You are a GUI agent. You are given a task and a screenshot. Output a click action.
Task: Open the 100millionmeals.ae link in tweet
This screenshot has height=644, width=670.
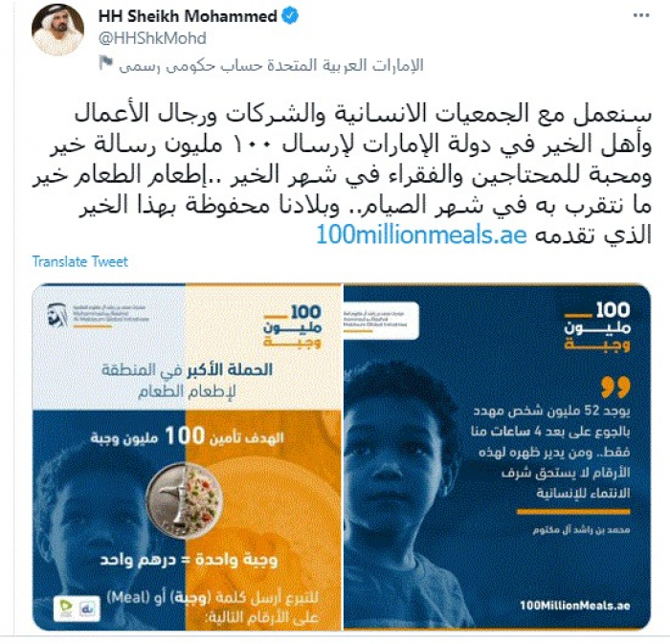(421, 234)
